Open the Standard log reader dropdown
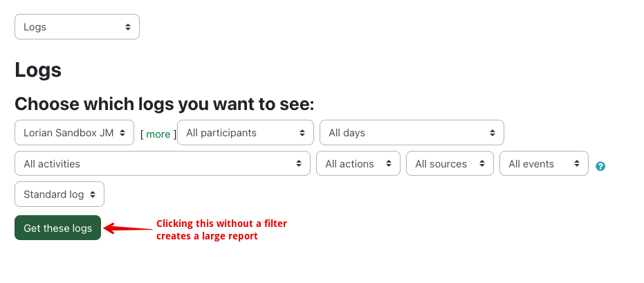644x283 pixels. (x=59, y=194)
